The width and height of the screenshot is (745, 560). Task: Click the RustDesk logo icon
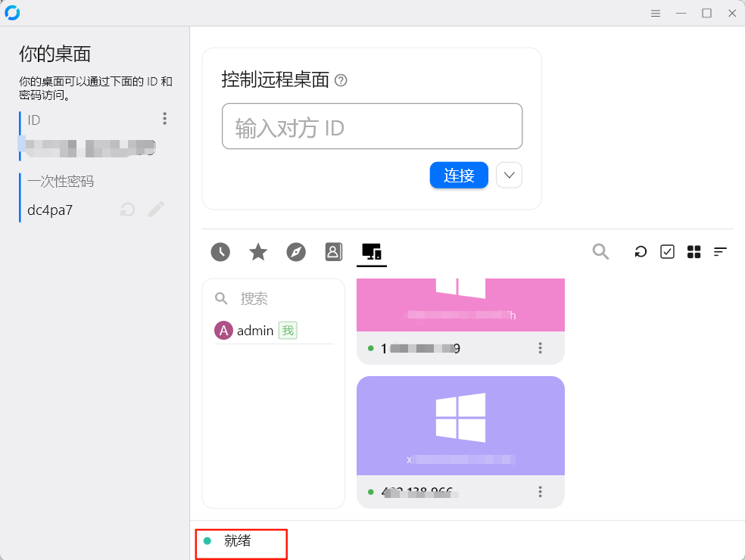(12, 13)
